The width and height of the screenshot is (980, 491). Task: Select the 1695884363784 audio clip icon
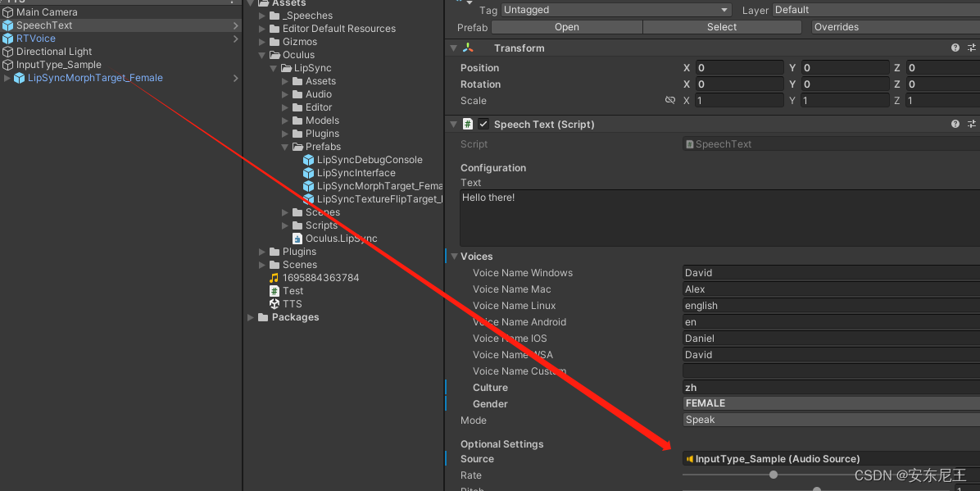[x=274, y=278]
